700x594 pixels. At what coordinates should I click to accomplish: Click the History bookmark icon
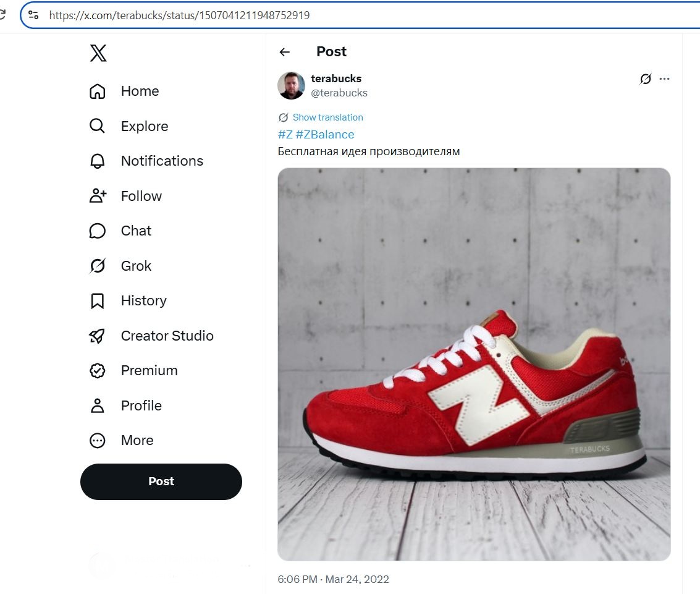click(x=98, y=300)
